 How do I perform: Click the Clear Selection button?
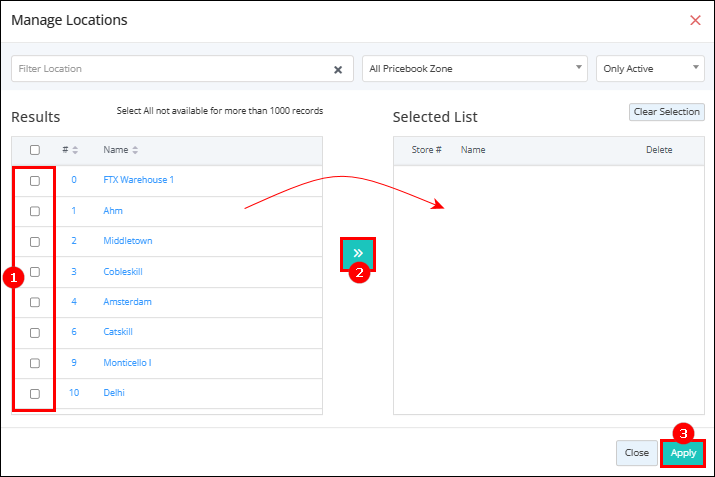pyautogui.click(x=667, y=112)
